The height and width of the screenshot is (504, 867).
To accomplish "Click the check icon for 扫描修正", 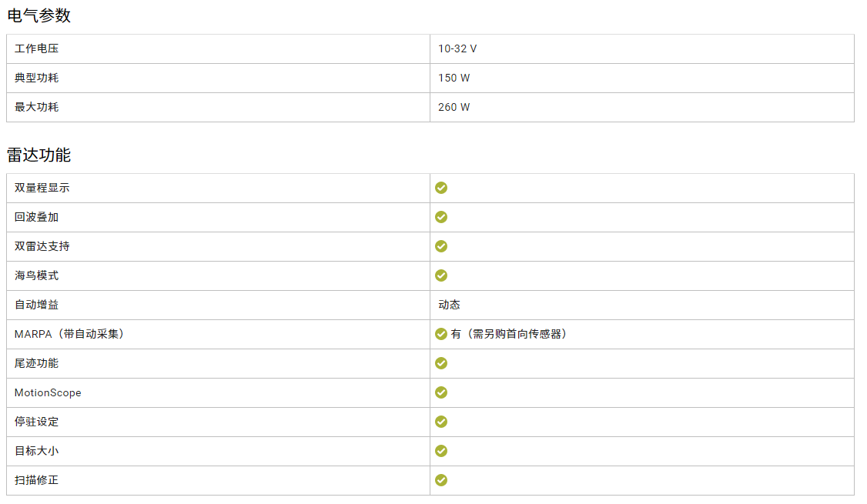I will click(x=441, y=480).
